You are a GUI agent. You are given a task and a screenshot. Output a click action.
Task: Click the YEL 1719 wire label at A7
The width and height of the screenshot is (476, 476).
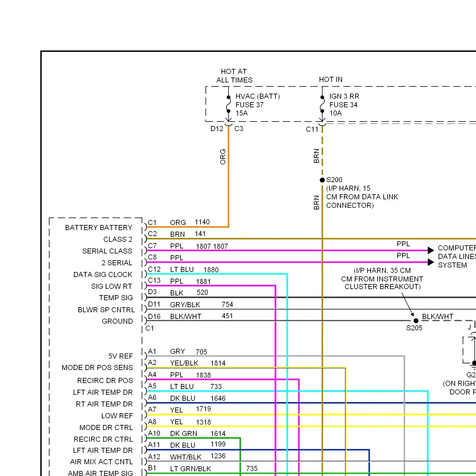tap(190, 409)
